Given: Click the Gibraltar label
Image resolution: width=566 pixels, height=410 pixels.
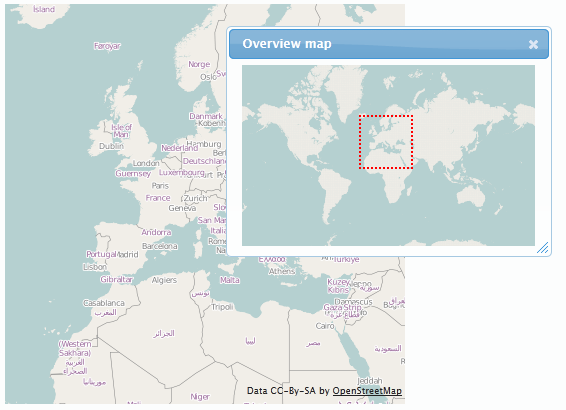Looking at the screenshot, I should (116, 279).
